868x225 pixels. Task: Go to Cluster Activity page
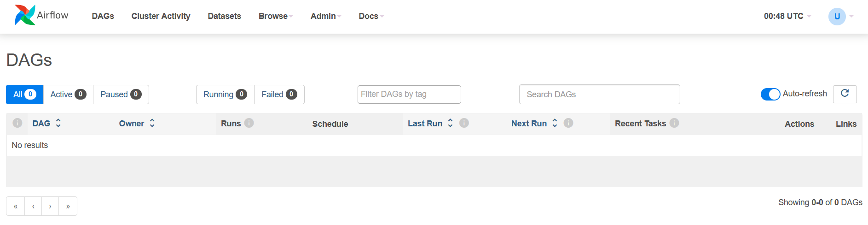click(161, 16)
